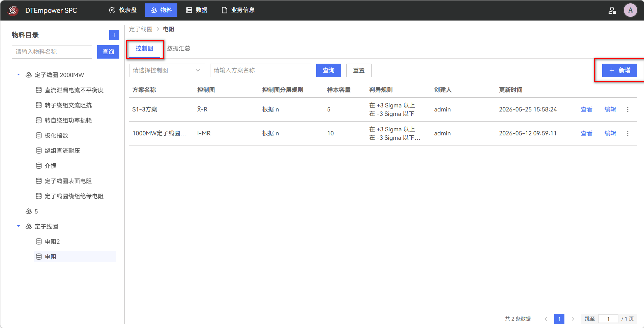Open more options for S1-3方案 row
The width and height of the screenshot is (644, 328).
[x=628, y=109]
